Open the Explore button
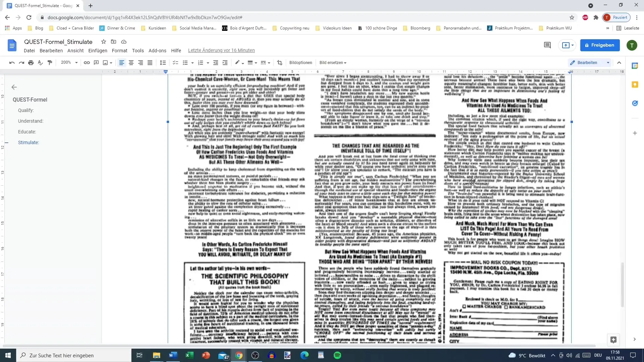 pyautogui.click(x=613, y=340)
